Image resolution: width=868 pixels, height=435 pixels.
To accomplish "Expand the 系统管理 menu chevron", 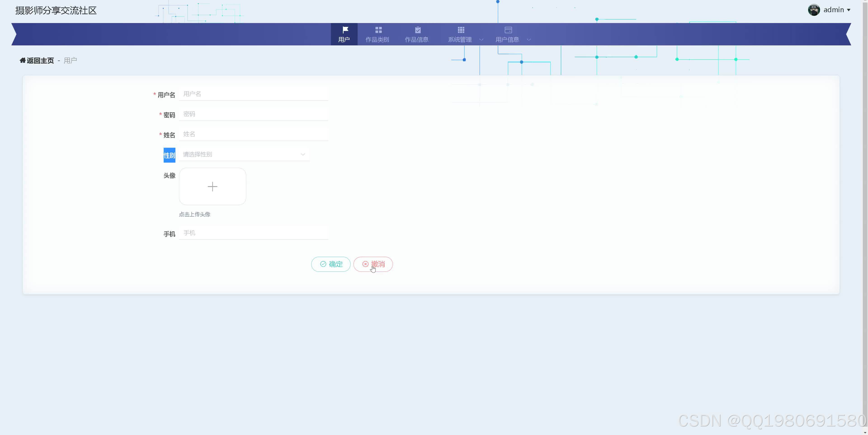I will [x=481, y=40].
